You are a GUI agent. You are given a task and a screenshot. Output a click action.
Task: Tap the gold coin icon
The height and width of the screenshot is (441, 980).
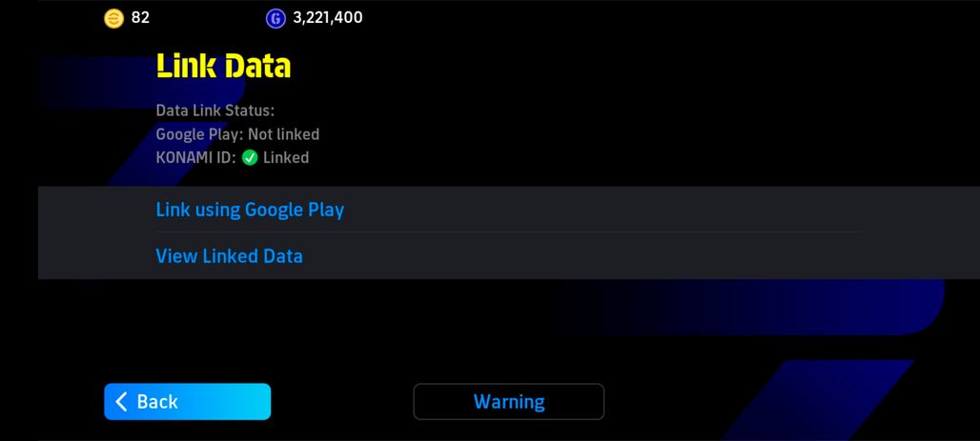click(x=113, y=18)
